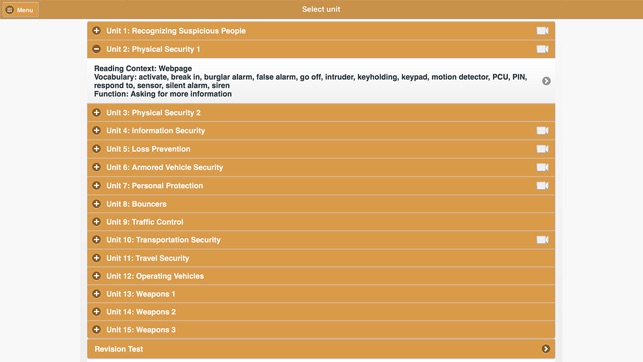Expand Unit 7 plus icon
Screen dimensions: 643x362
coord(96,185)
